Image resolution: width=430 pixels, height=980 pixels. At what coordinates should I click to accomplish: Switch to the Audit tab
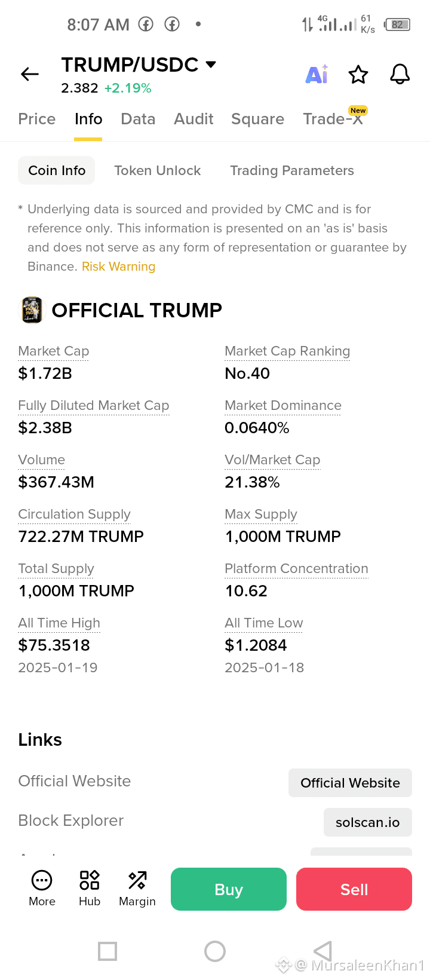pyautogui.click(x=193, y=119)
